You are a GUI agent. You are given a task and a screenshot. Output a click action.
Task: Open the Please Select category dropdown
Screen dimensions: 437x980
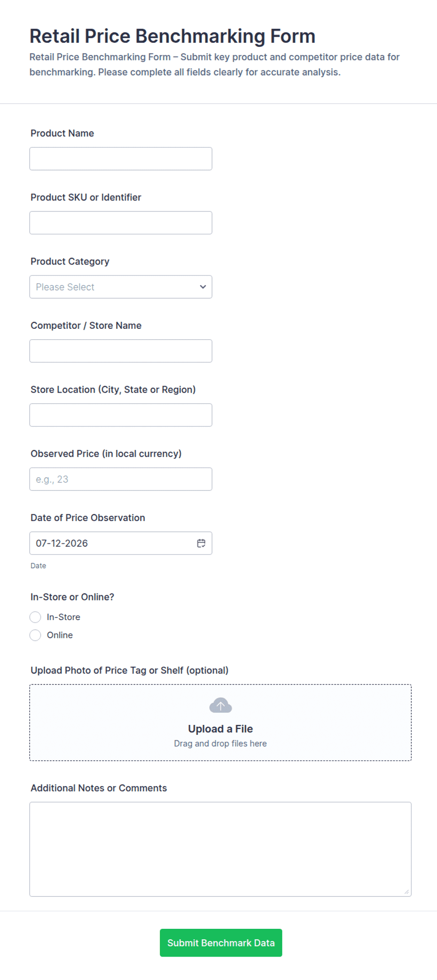click(x=121, y=287)
